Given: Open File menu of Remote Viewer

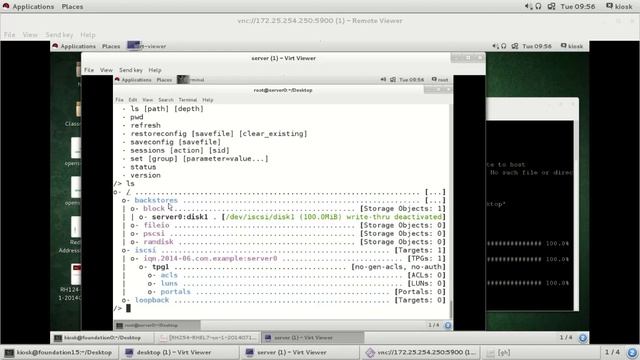Looking at the screenshot, I should pos(9,35).
